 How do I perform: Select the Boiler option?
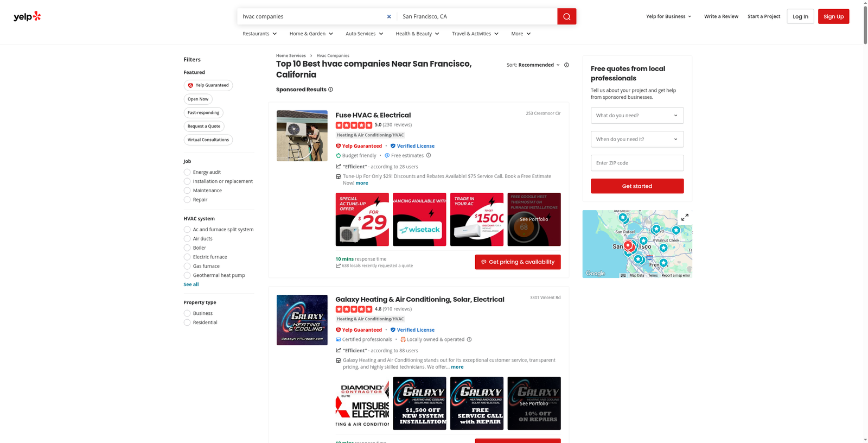pos(187,248)
